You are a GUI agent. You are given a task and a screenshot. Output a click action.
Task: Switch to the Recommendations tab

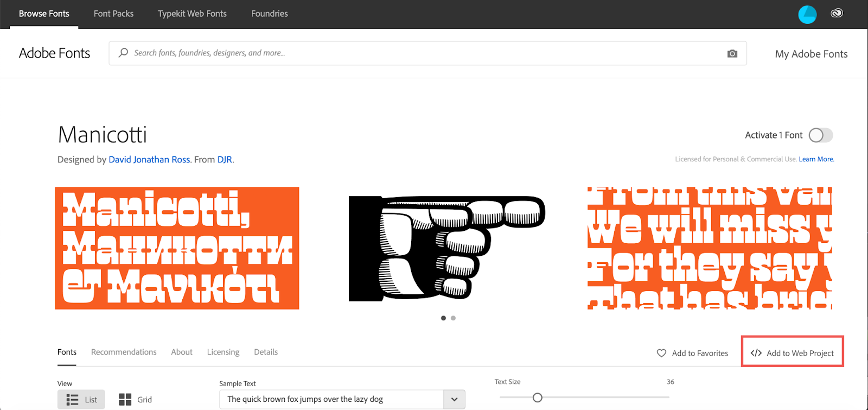(124, 352)
